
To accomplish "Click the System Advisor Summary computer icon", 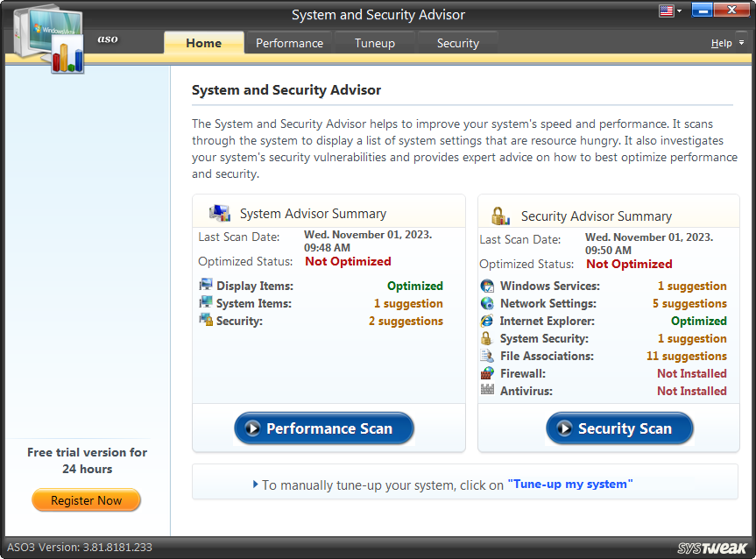I will pyautogui.click(x=219, y=212).
